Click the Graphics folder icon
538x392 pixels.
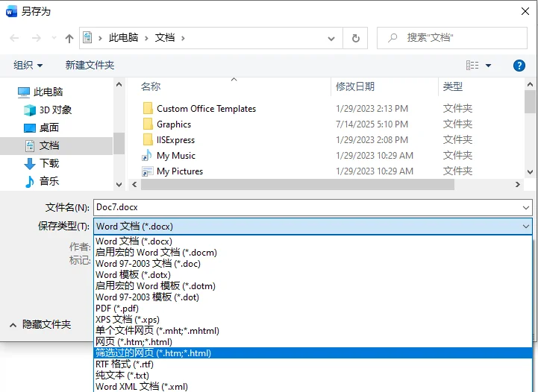(x=148, y=124)
